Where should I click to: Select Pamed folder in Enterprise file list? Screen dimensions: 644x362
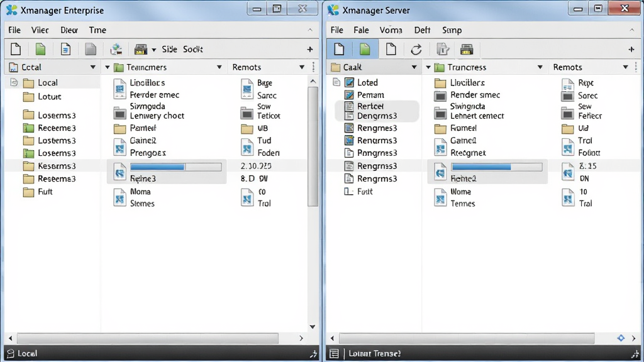[135, 128]
